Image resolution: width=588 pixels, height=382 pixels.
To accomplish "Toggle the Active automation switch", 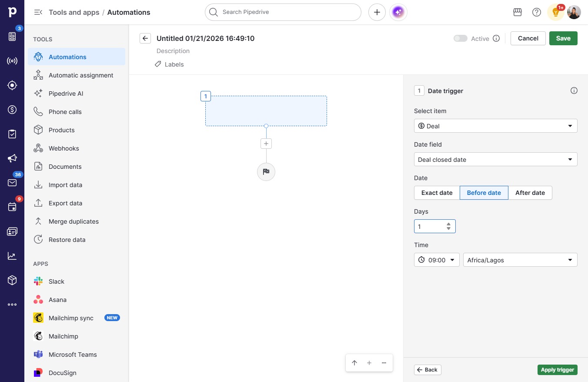I will coord(461,38).
